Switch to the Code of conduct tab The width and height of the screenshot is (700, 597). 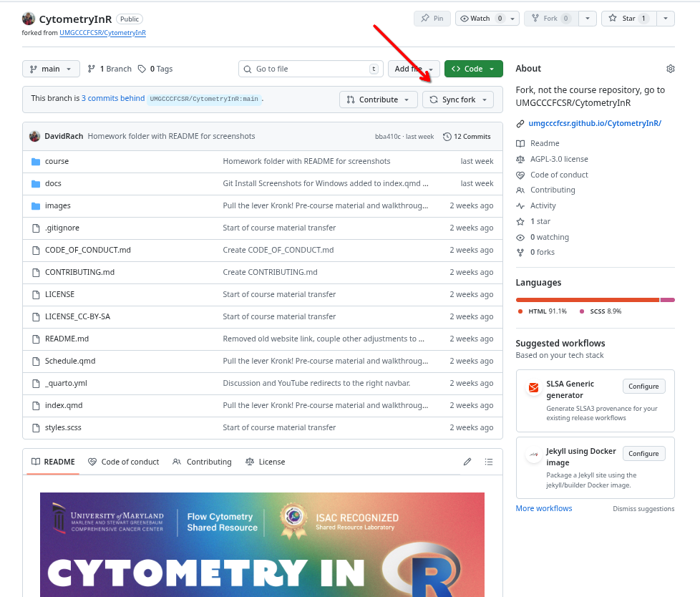pyautogui.click(x=123, y=462)
